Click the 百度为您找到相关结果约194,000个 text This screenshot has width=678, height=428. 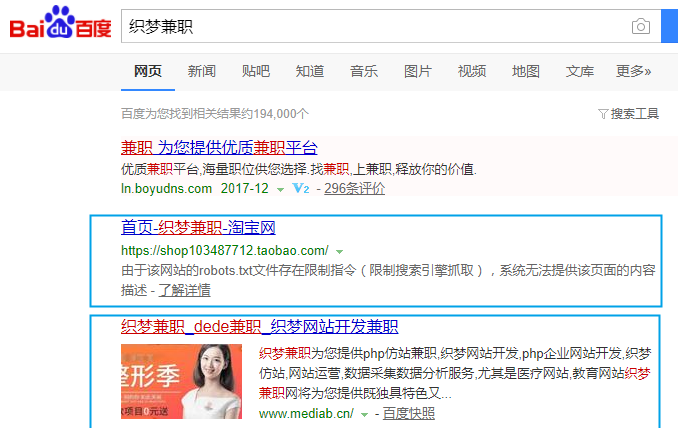(x=215, y=114)
